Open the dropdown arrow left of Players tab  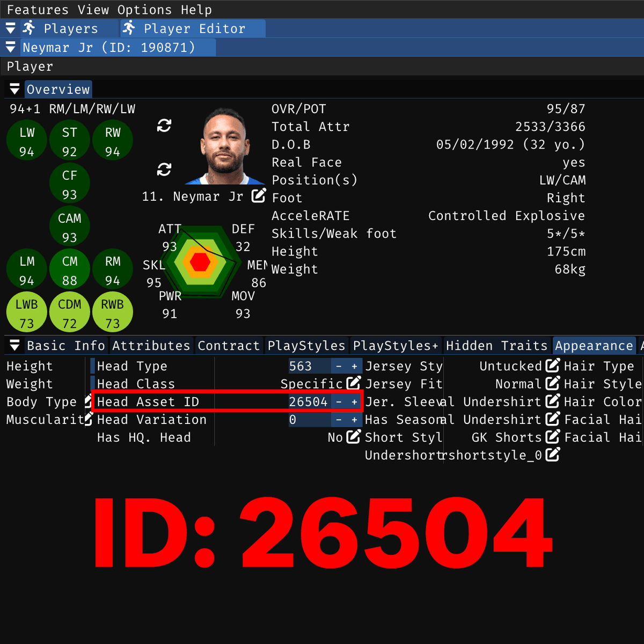point(10,28)
